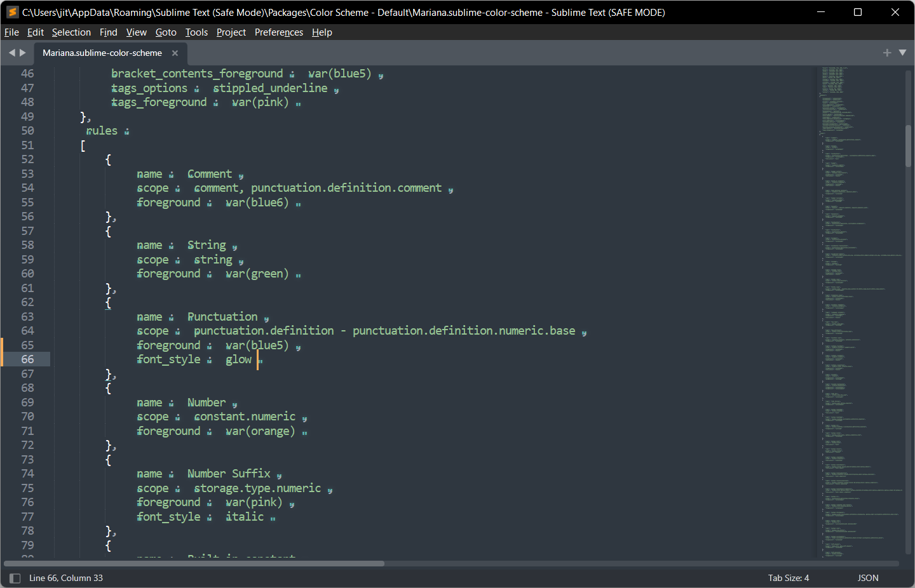Click line number 66 in gutter
Image resolution: width=915 pixels, height=588 pixels.
click(27, 359)
